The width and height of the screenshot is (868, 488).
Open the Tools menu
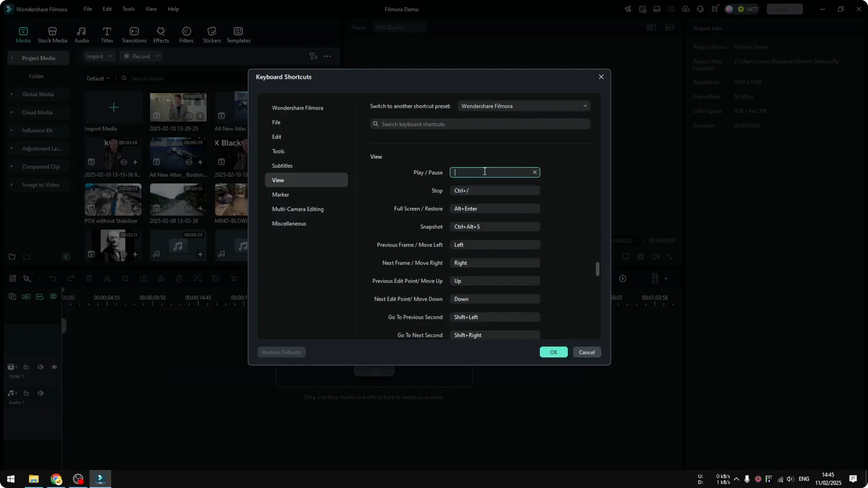tap(128, 9)
